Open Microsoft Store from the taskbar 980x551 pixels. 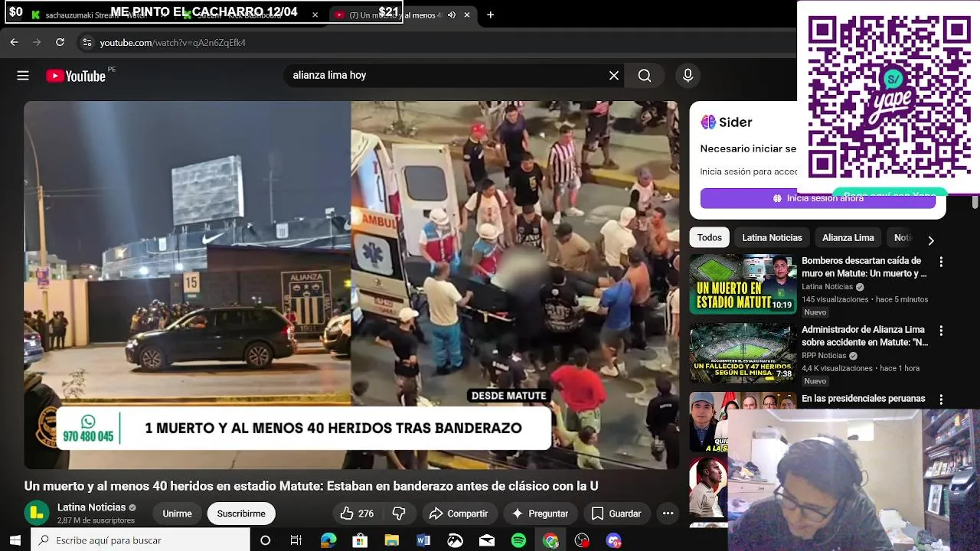pos(360,540)
